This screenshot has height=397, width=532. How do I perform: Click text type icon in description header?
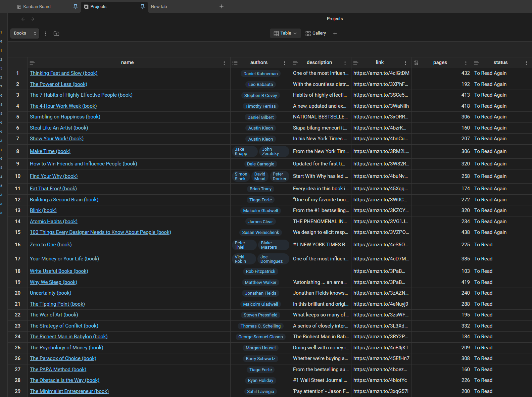coord(295,63)
